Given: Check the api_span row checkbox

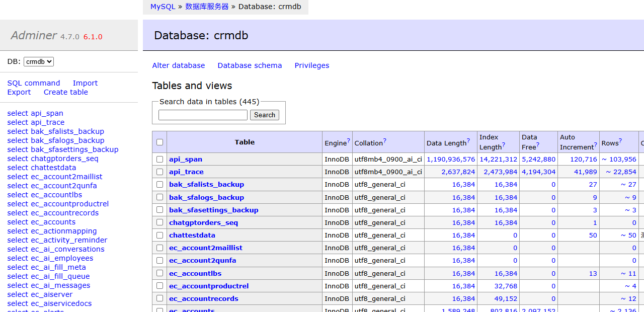Looking at the screenshot, I should (159, 159).
